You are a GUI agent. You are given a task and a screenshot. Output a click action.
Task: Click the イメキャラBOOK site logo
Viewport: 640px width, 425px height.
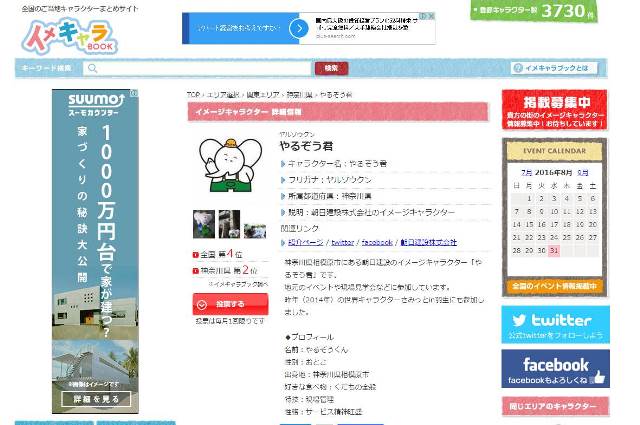[69, 37]
